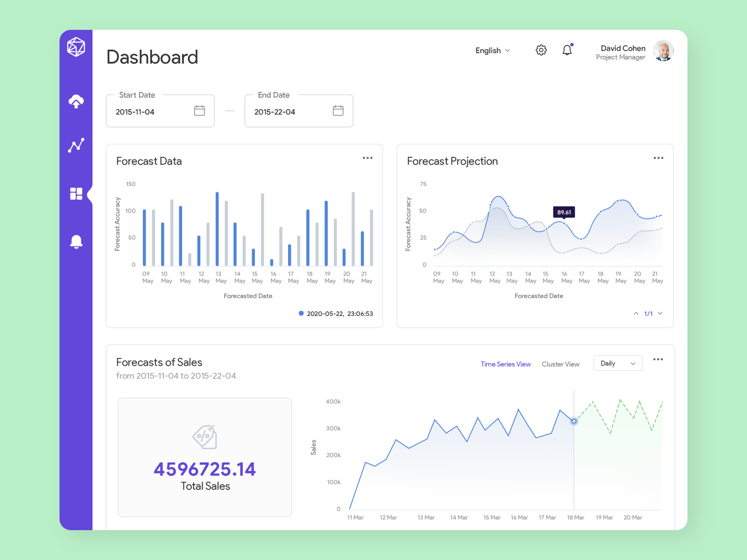Toggle the 2020-05-22 legend dot
The height and width of the screenshot is (560, 747).
tap(301, 313)
